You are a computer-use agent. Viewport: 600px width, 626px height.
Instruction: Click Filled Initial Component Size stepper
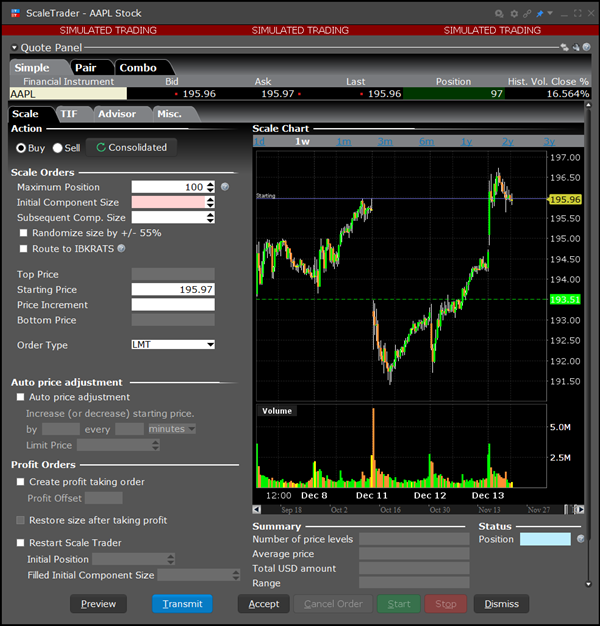point(236,575)
